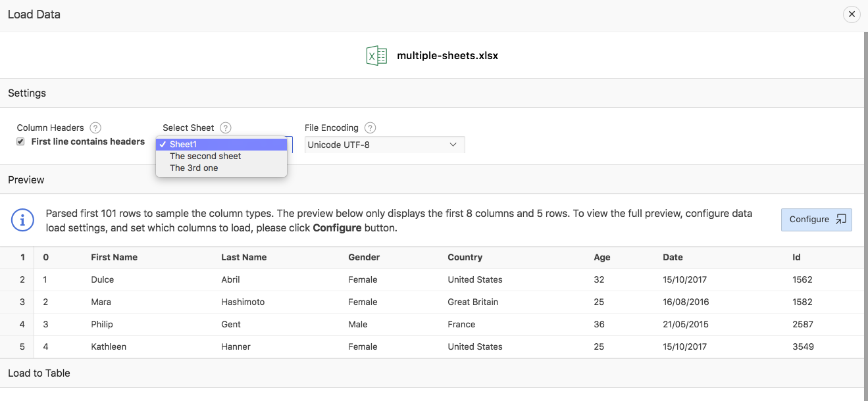The width and height of the screenshot is (868, 401).
Task: Open help for File Encoding
Action: pyautogui.click(x=370, y=128)
